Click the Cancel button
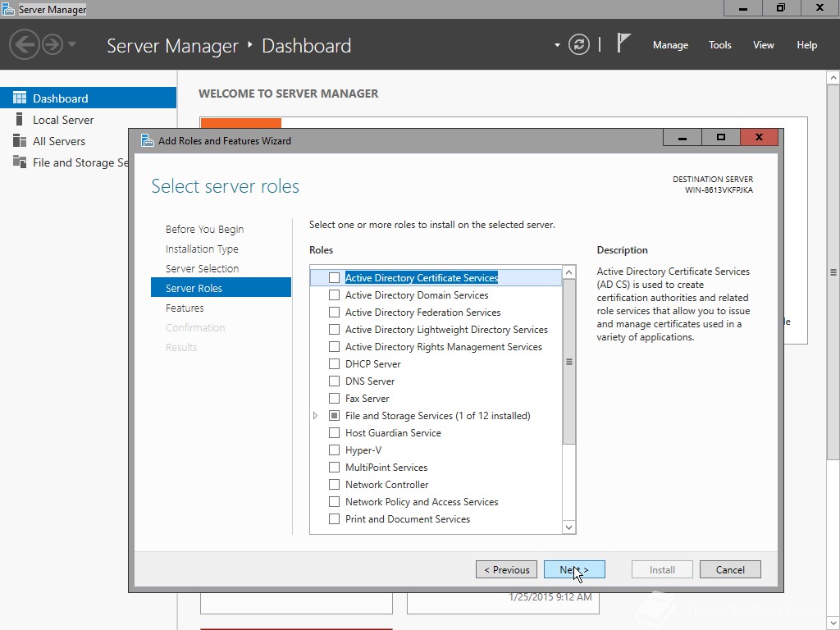Screen dimensions: 840x630 pos(730,569)
